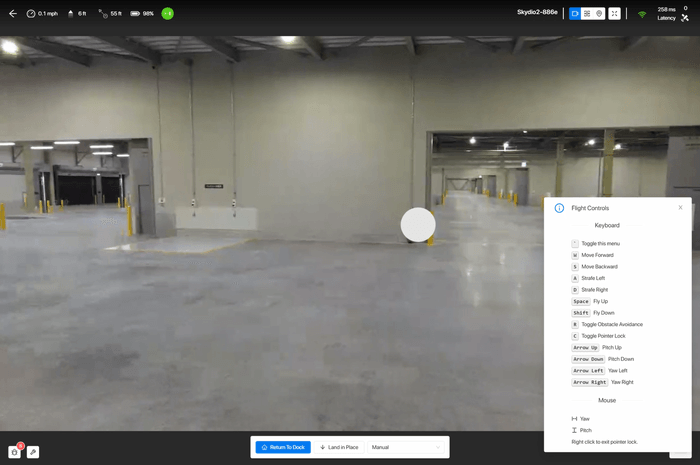Click the green Wi-Fi signal icon

click(642, 14)
